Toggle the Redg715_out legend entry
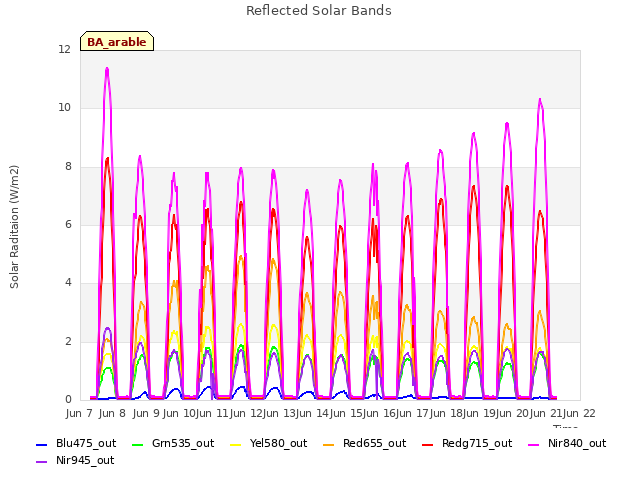Screen dimensions: 640x480 467,443
